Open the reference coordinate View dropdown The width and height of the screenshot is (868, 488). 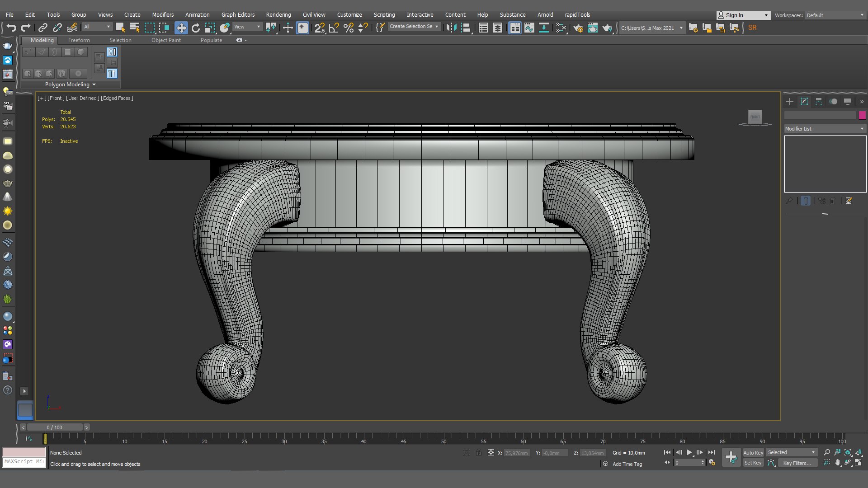(x=247, y=27)
